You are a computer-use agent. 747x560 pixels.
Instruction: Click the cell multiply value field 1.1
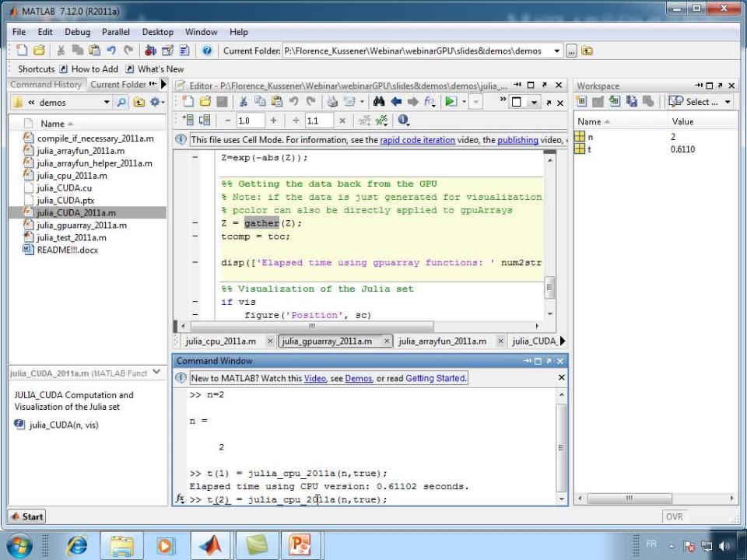tap(319, 121)
